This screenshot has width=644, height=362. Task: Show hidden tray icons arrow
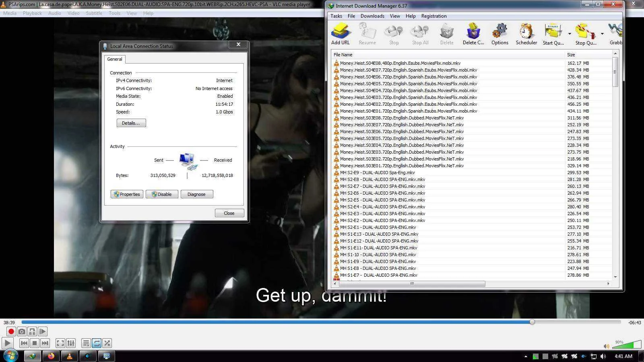[525, 356]
